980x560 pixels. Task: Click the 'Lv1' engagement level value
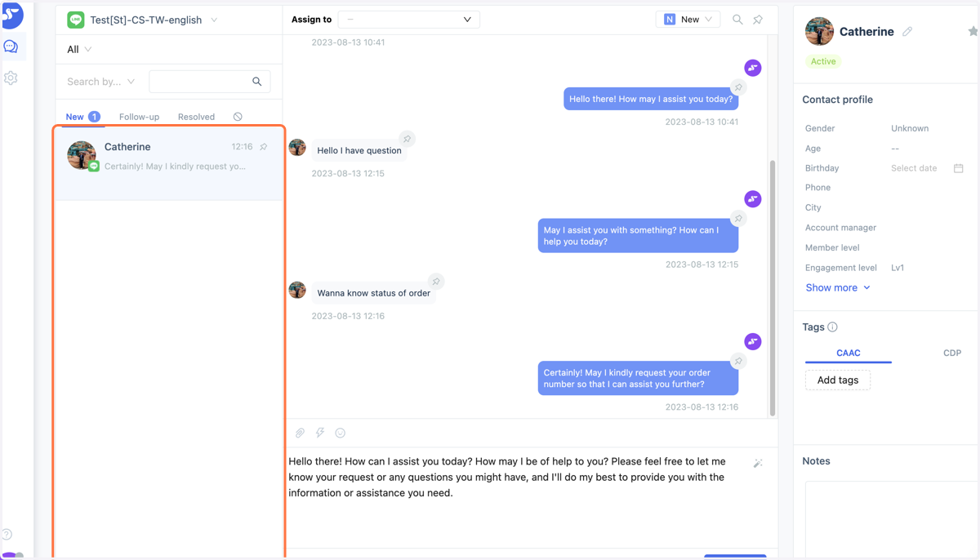pos(898,268)
